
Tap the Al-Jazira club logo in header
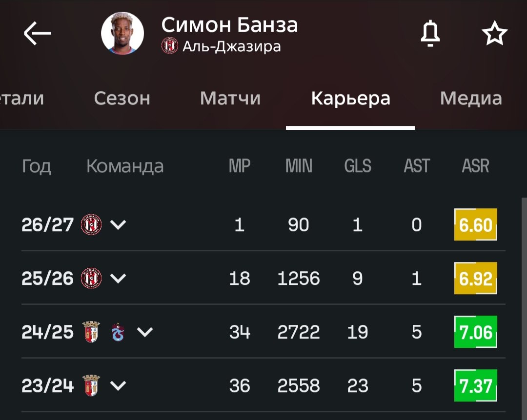[x=170, y=46]
